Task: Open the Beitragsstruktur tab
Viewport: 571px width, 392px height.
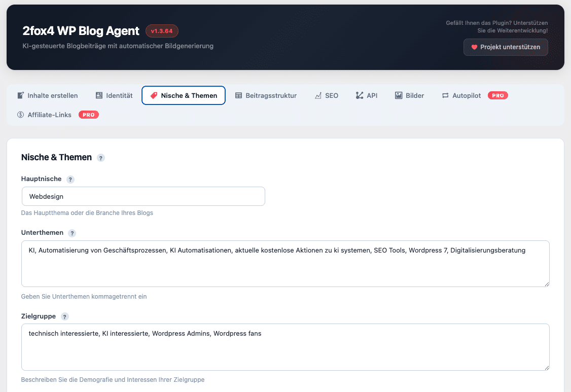Action: pos(266,95)
